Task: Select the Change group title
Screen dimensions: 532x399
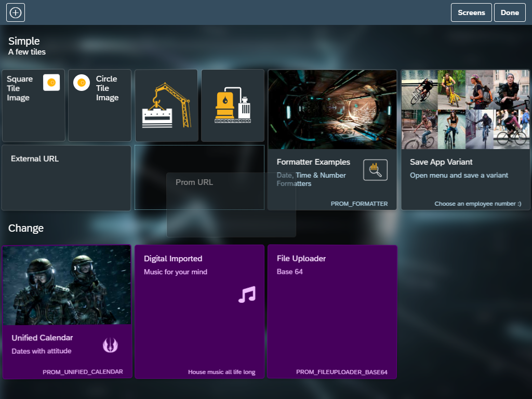Action: pyautogui.click(x=26, y=228)
